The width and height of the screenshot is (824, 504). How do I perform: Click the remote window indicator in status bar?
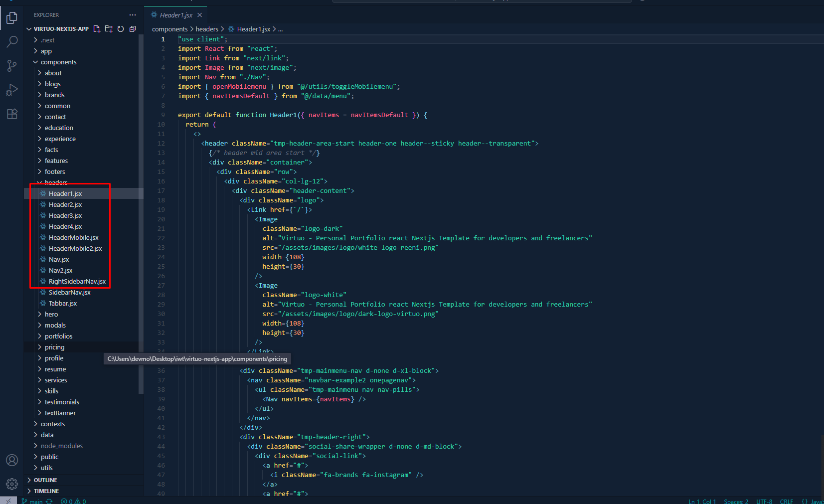(8, 501)
